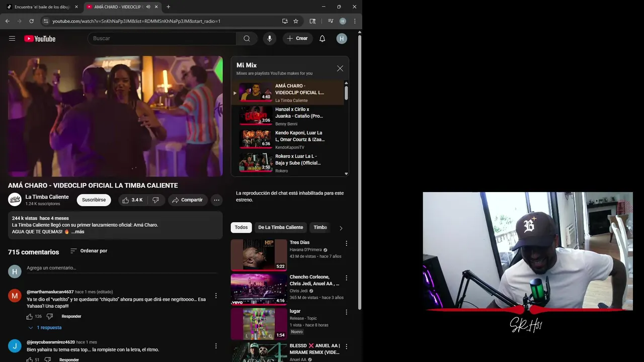Click the Compartir share button
The image size is (644, 362).
point(187,200)
